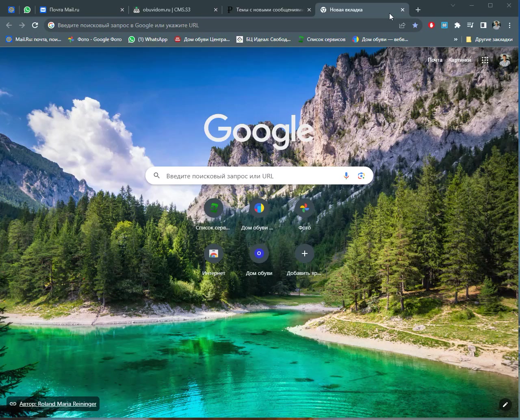Go forward to the next page

click(22, 25)
